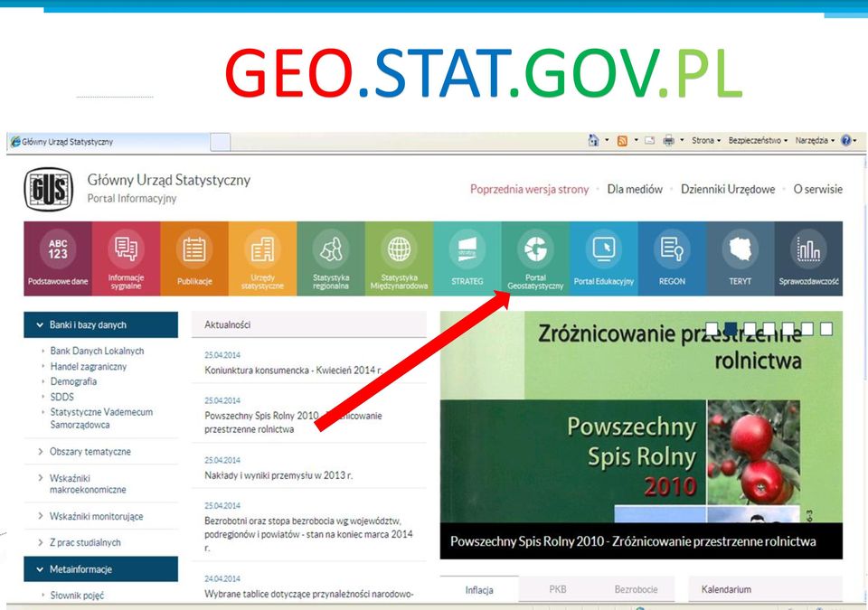Open the Statystyka Międzynarodowa globe tile
This screenshot has width=868, height=610.
tap(399, 258)
